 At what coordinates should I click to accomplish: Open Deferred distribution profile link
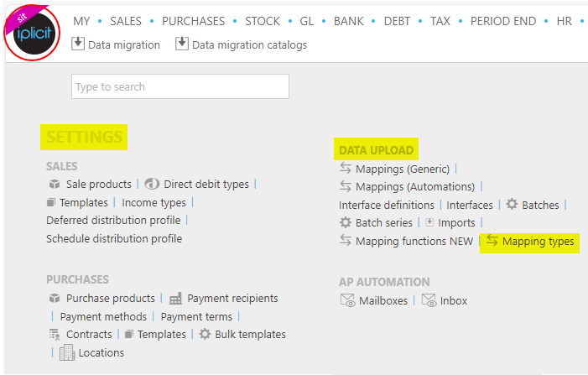pyautogui.click(x=113, y=220)
